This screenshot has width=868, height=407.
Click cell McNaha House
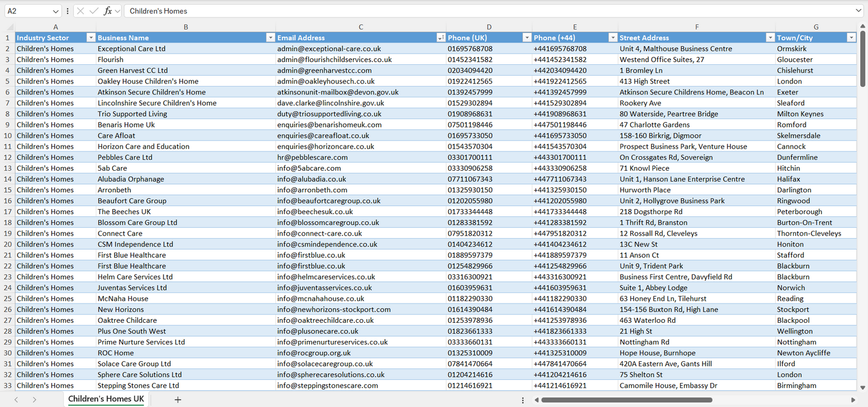[186, 298]
